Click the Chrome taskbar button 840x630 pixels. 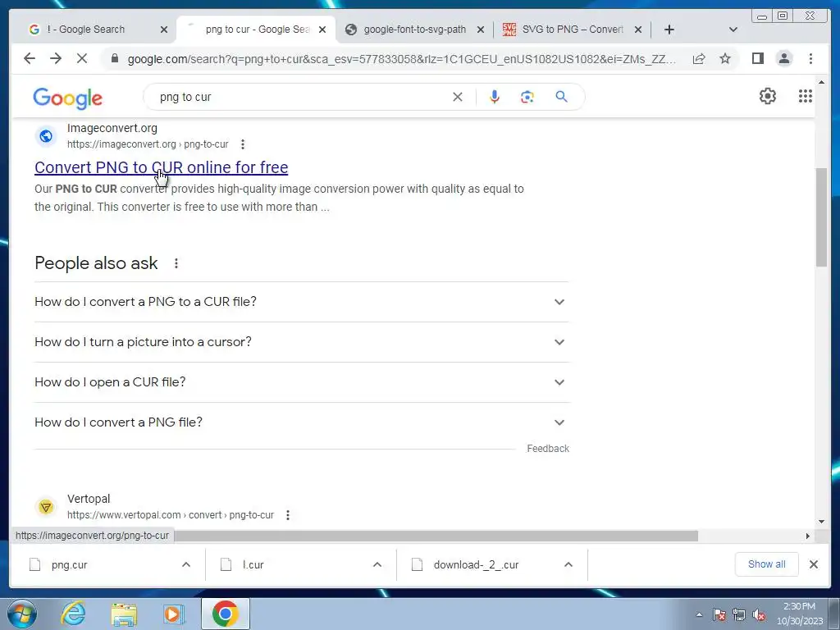[x=226, y=614]
